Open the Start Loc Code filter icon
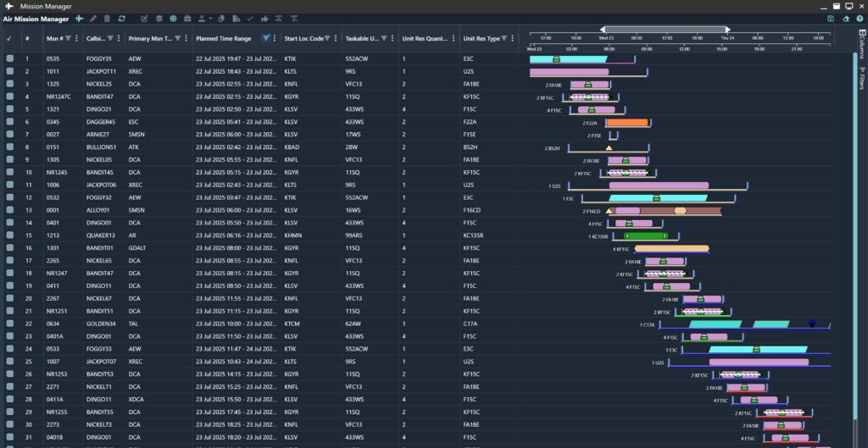Viewport: 868px width, 448px height. tap(327, 39)
